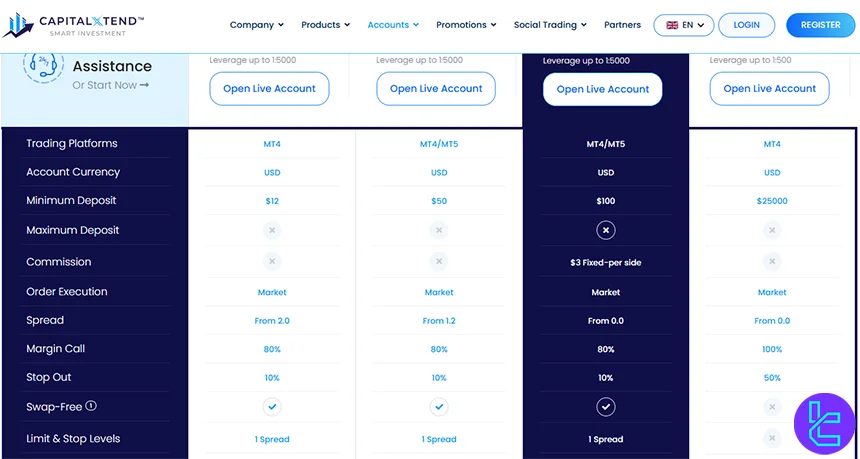Image resolution: width=860 pixels, height=459 pixels.
Task: Click the UK flag icon
Action: pos(672,25)
